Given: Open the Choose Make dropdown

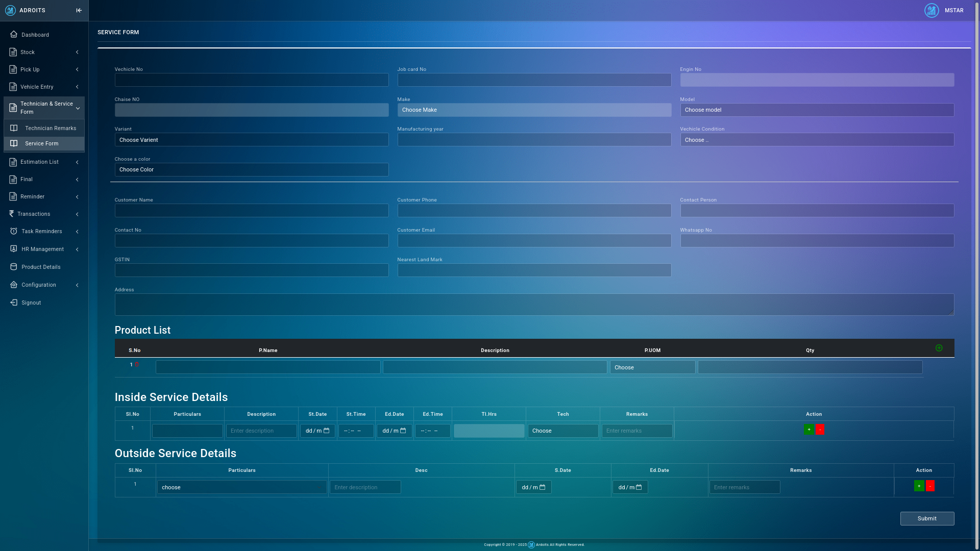Looking at the screenshot, I should point(534,110).
